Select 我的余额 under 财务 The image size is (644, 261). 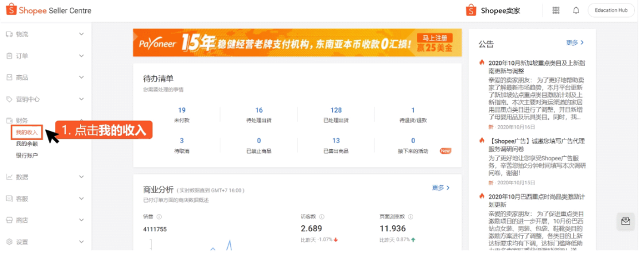click(27, 144)
